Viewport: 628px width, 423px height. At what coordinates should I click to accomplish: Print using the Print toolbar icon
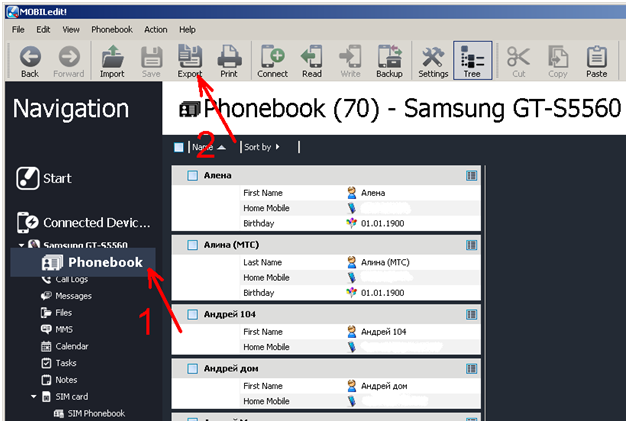(229, 61)
